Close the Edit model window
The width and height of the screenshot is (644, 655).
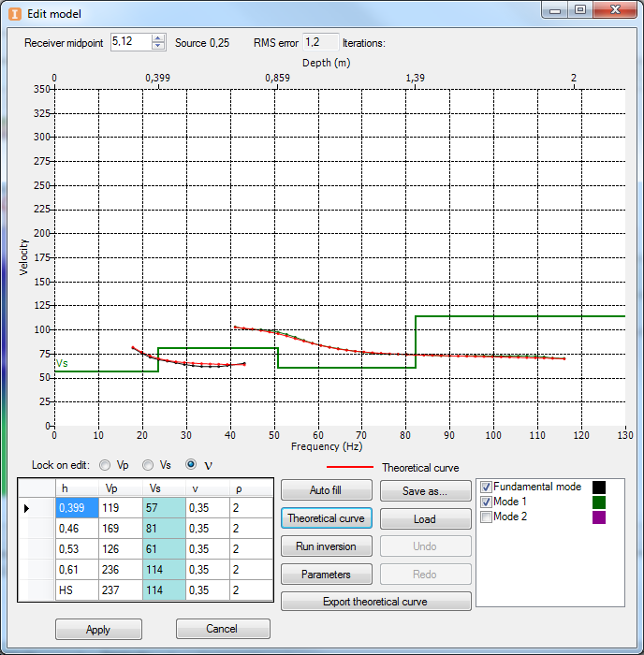pos(615,10)
